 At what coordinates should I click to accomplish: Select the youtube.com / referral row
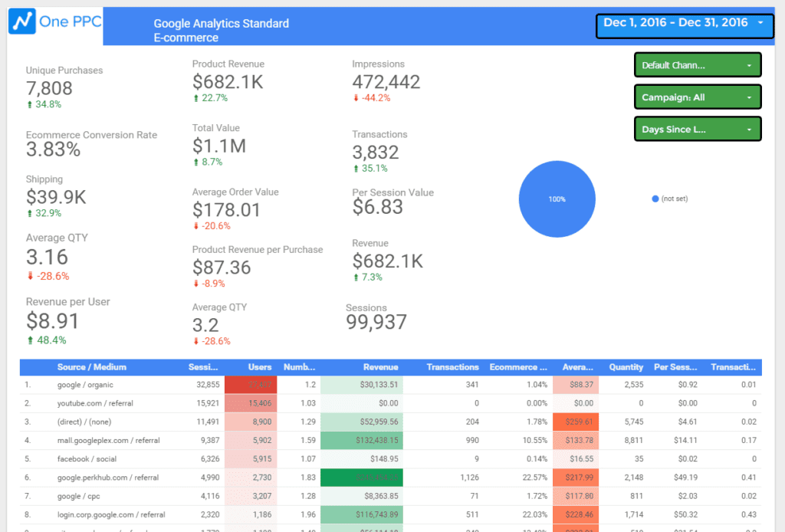[x=94, y=403]
